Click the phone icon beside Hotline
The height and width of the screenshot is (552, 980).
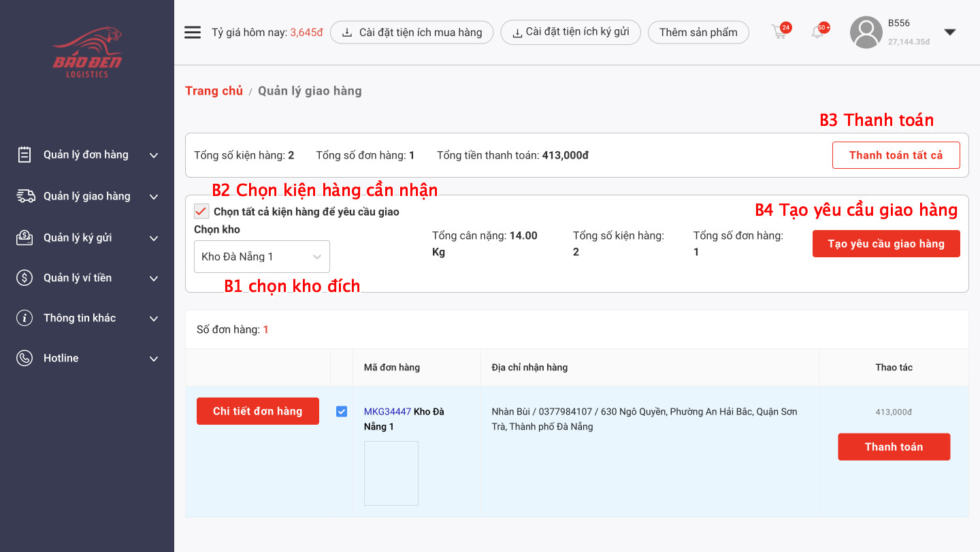click(24, 359)
